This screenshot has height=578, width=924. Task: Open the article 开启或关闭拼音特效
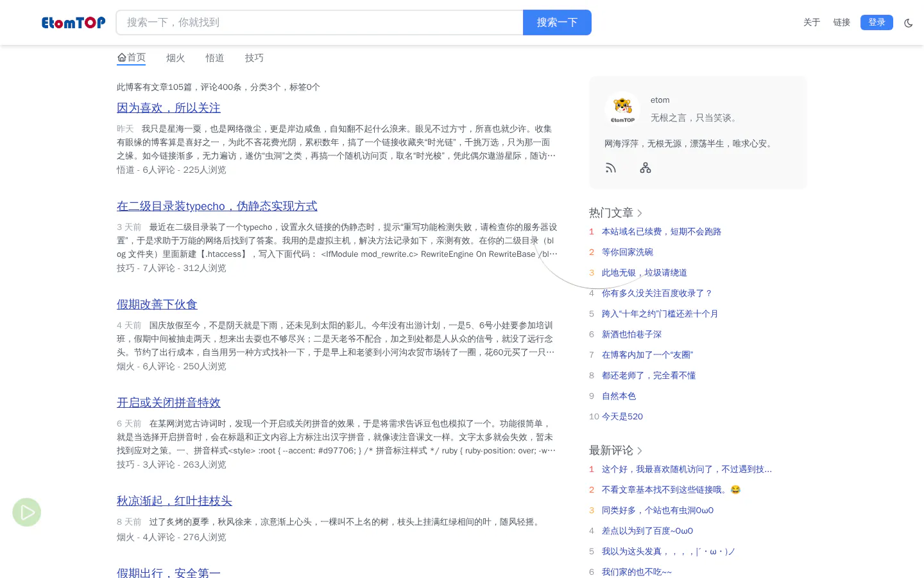[x=169, y=403]
